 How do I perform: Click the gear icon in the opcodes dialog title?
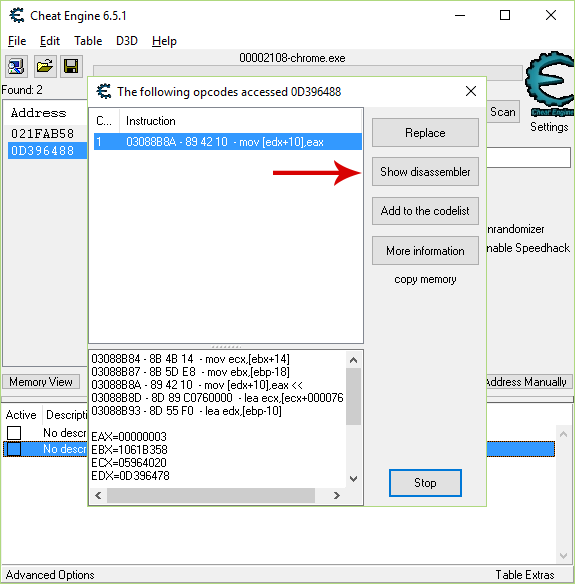coord(104,91)
